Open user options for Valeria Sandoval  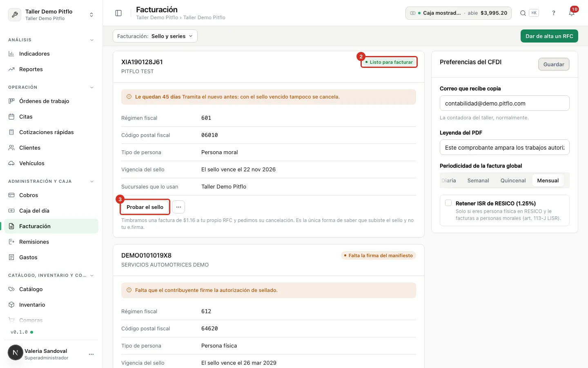point(91,354)
